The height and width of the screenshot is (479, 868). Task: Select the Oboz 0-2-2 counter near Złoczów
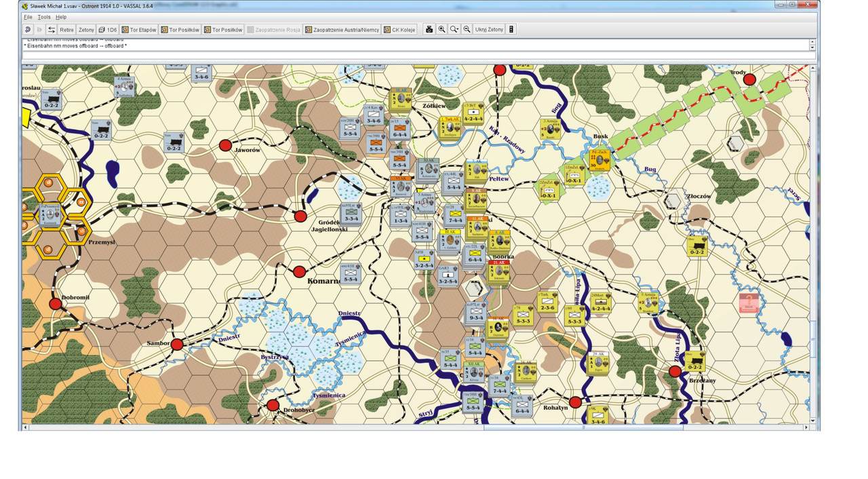[x=696, y=246]
